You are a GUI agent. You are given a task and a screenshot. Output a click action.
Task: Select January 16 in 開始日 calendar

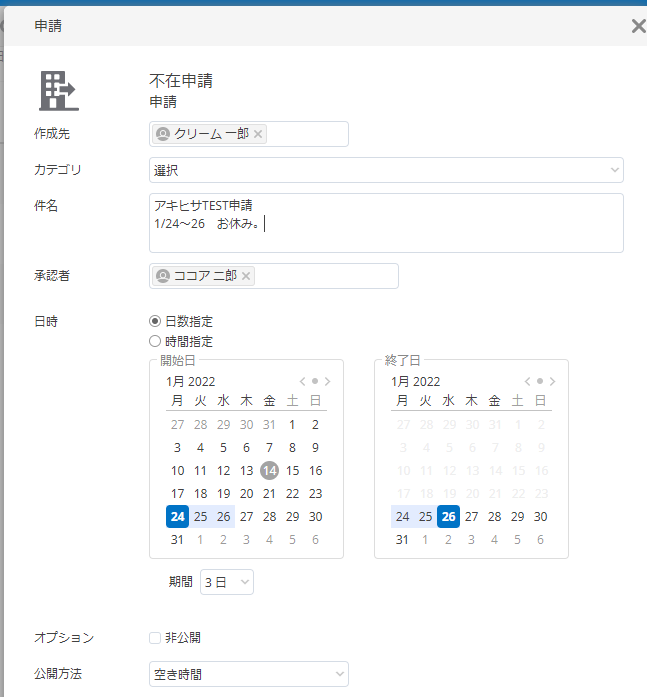[315, 470]
